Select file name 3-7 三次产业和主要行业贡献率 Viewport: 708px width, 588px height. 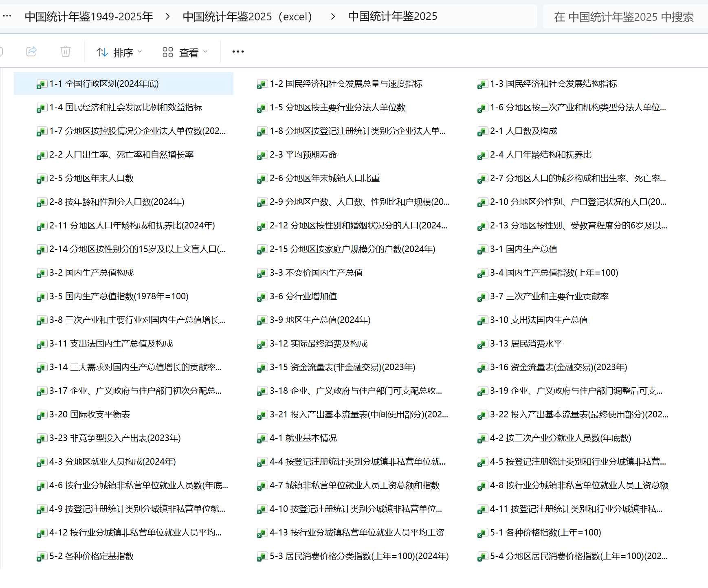[x=550, y=296]
